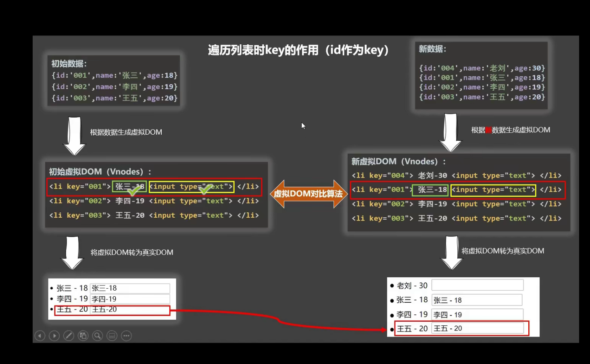Toggle subtitles in the slideshow controls
The width and height of the screenshot is (590, 364).
click(112, 336)
